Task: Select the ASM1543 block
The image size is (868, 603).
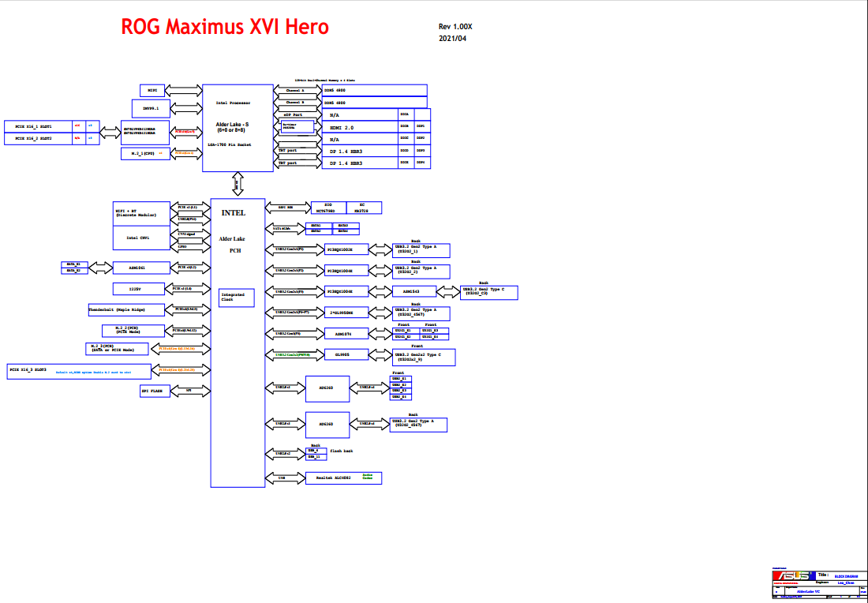Action: pos(414,291)
